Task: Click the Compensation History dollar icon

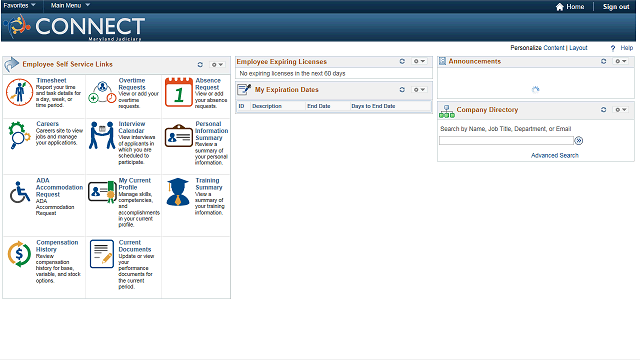Action: pos(19,254)
